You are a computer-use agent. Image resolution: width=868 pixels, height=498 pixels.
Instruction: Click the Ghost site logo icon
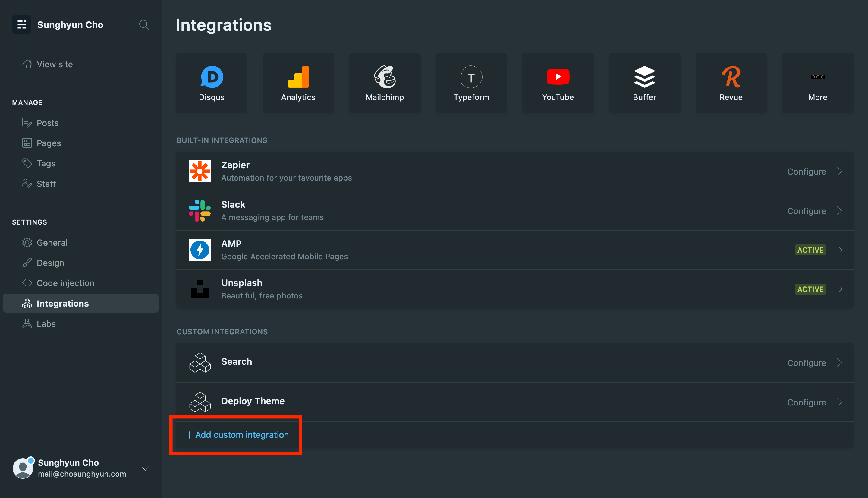click(21, 25)
